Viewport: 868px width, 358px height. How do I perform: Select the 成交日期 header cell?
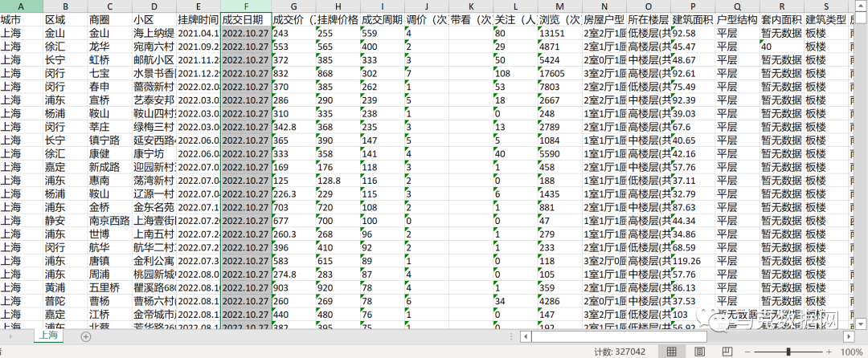tap(246, 19)
